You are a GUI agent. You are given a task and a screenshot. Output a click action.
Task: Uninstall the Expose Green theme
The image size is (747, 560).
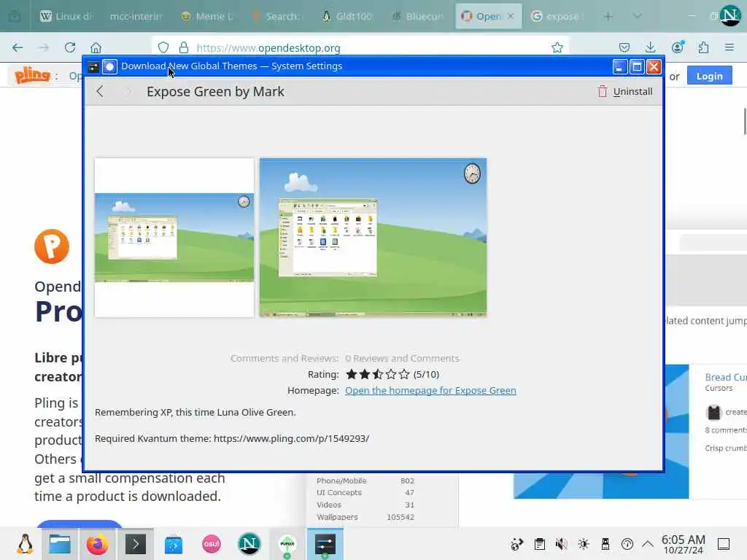click(x=624, y=91)
